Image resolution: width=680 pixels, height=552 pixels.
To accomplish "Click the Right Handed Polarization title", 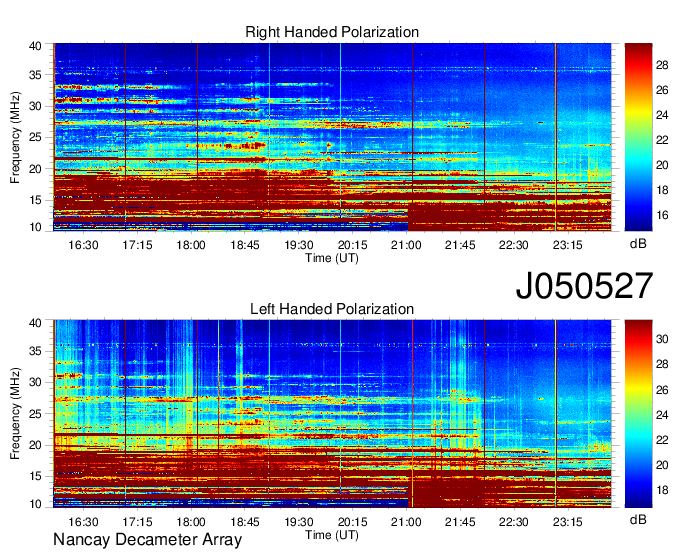I will click(332, 32).
